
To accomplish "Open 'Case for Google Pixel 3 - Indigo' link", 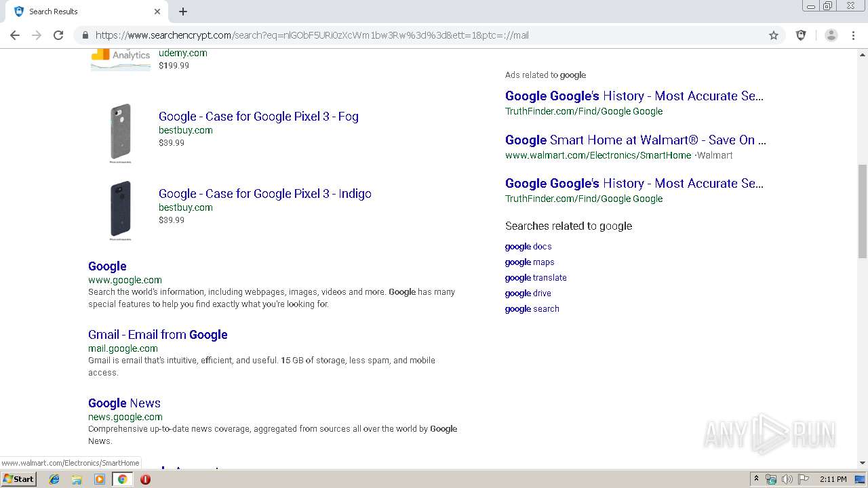I will (265, 194).
